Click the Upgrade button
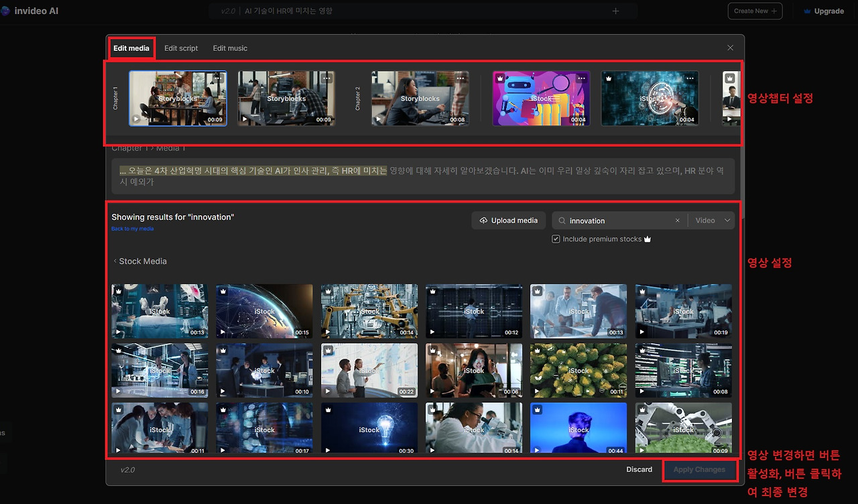Viewport: 858px width, 504px height. 824,11
